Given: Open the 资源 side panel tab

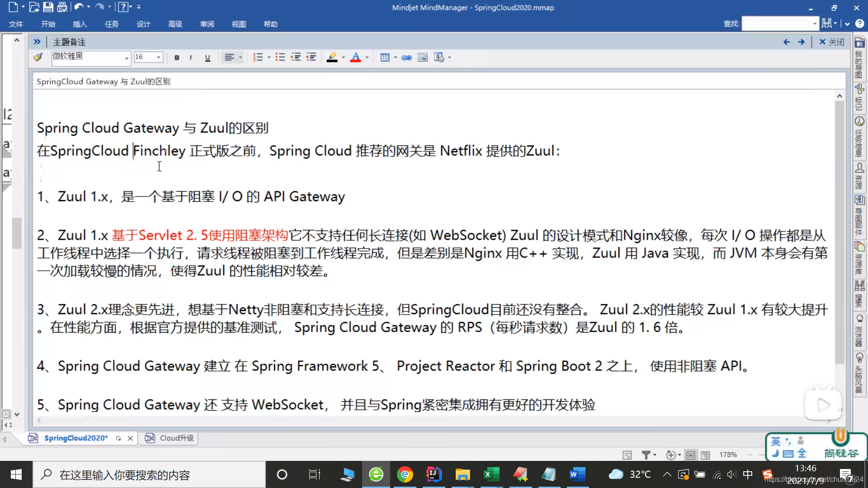Looking at the screenshot, I should tap(859, 176).
